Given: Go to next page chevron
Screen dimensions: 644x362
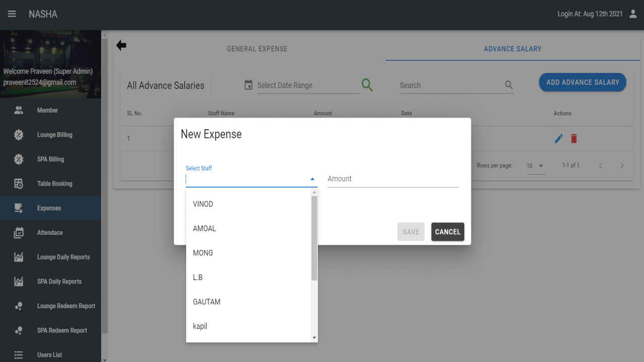Looking at the screenshot, I should (x=622, y=166).
